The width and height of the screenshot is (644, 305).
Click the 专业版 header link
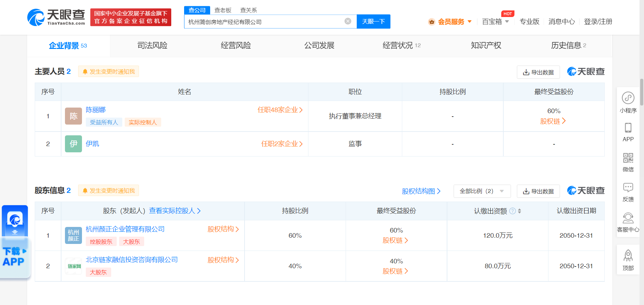point(529,22)
